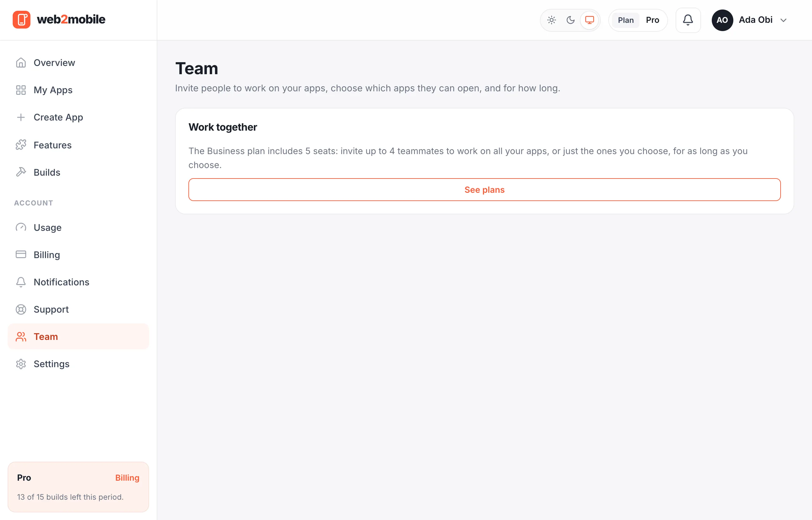Click the Overview home icon
This screenshot has height=520, width=812.
pos(21,63)
